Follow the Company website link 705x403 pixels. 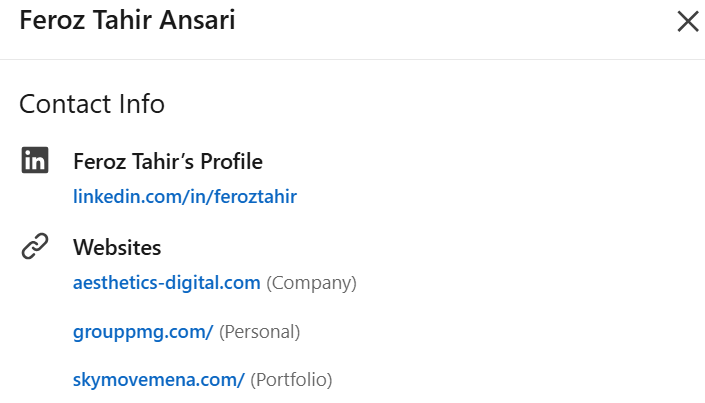(x=167, y=283)
